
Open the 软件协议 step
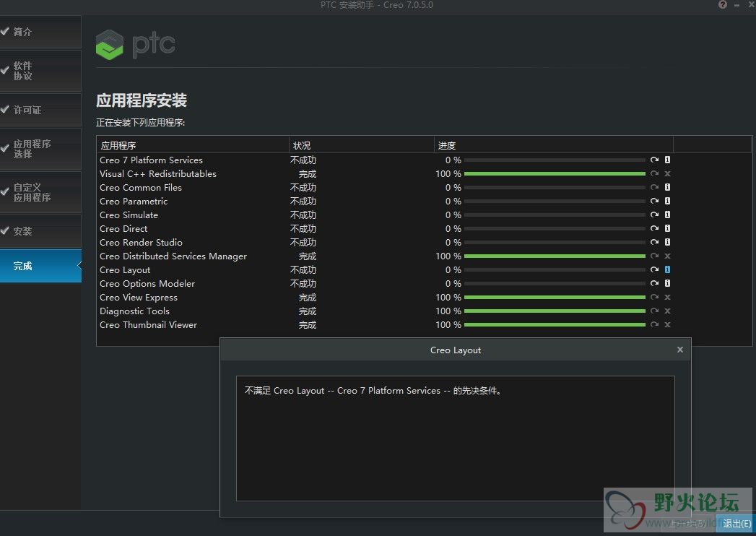click(40, 71)
